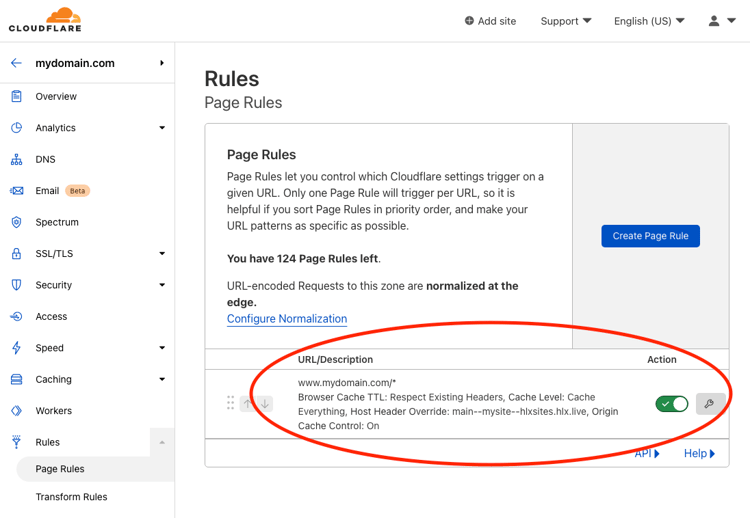Click the Speed lightning bolt icon

(x=16, y=348)
